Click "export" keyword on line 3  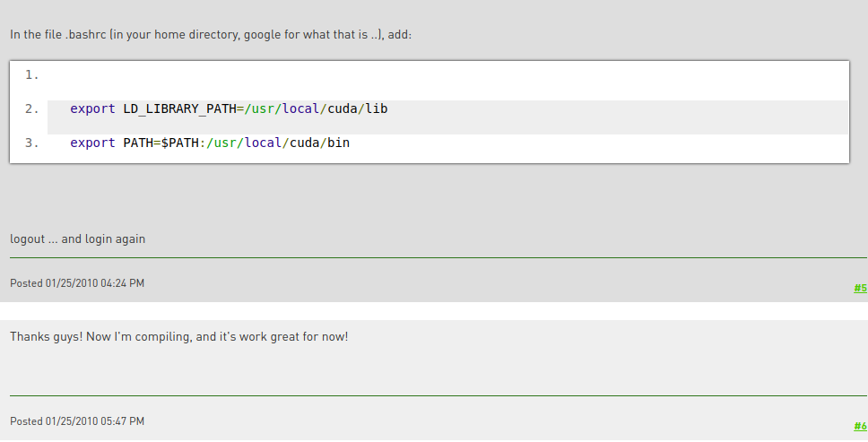point(92,143)
